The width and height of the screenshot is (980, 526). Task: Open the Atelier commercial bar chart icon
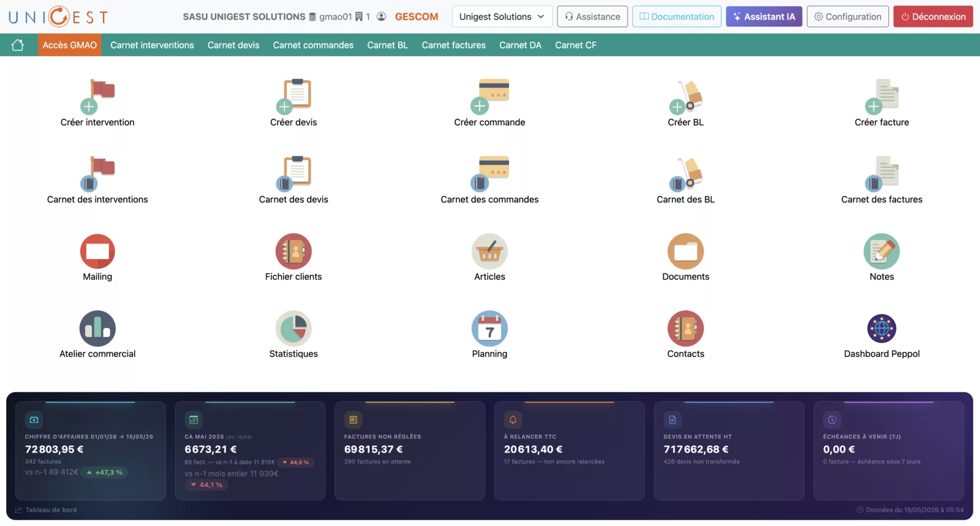97,328
